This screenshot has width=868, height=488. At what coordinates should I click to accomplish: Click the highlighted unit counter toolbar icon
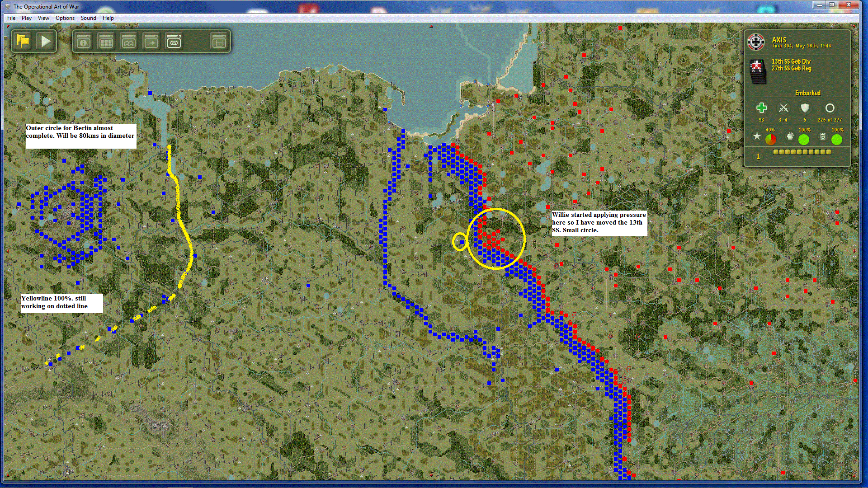click(x=174, y=42)
